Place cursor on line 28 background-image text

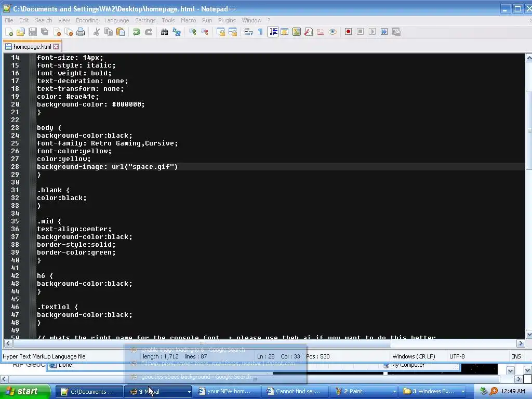coord(107,167)
